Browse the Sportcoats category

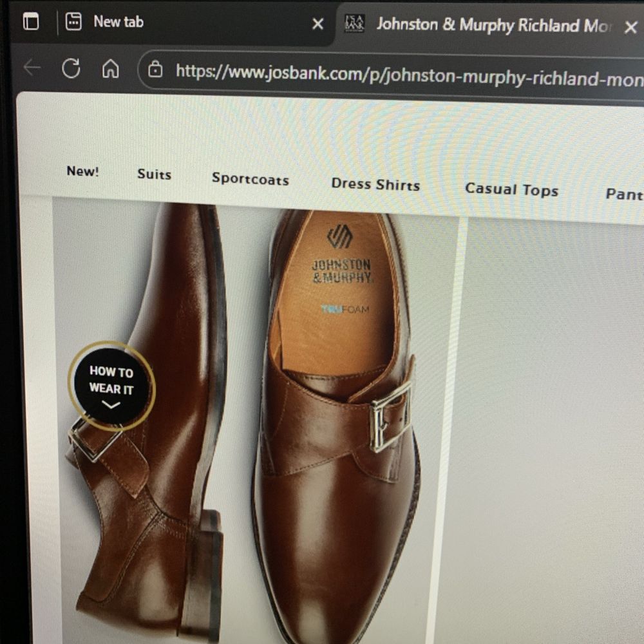[250, 179]
